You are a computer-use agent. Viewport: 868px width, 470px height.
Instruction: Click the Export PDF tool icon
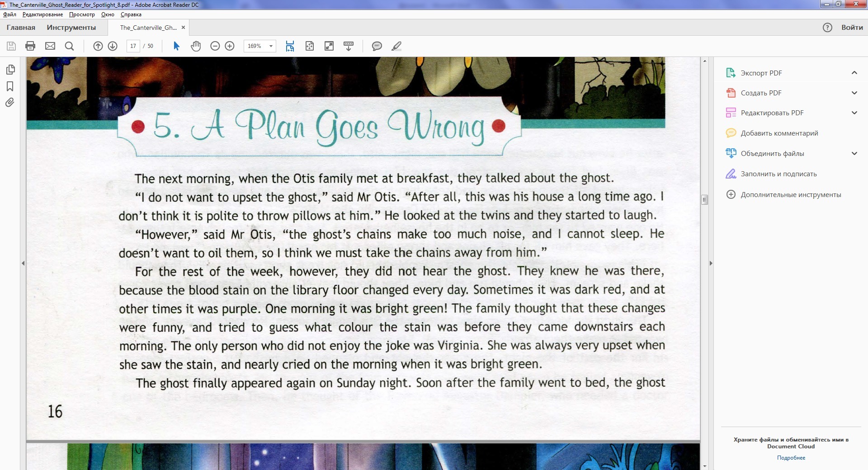click(x=731, y=73)
